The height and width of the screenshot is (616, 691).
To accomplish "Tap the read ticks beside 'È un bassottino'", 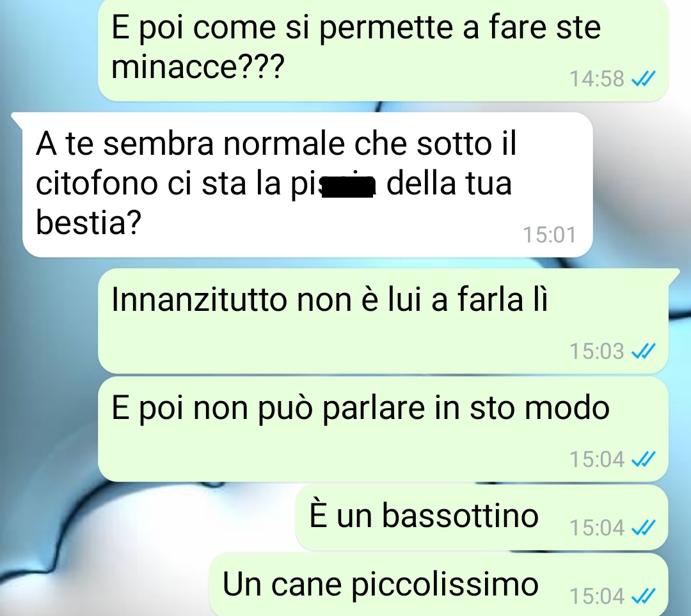I will pyautogui.click(x=644, y=528).
